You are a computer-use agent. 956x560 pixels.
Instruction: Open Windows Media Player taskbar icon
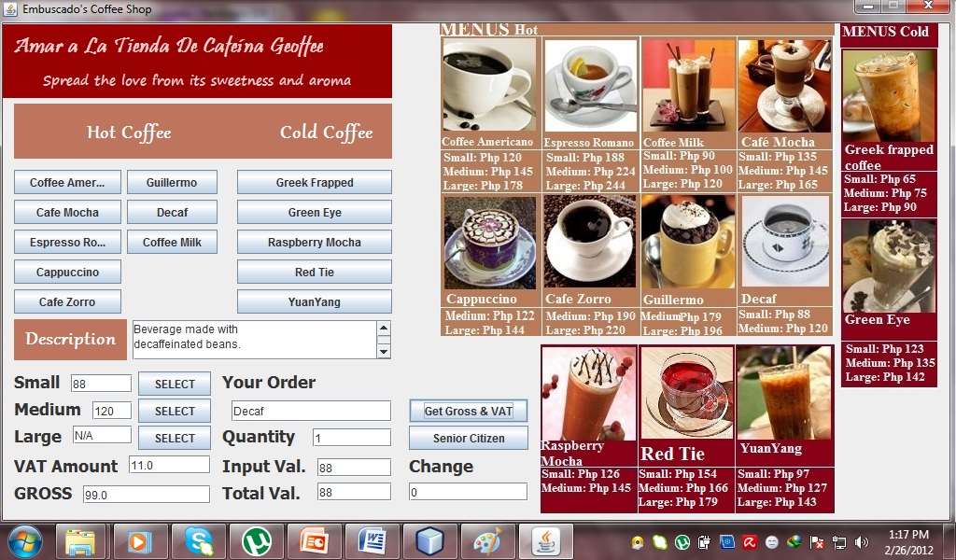point(140,541)
